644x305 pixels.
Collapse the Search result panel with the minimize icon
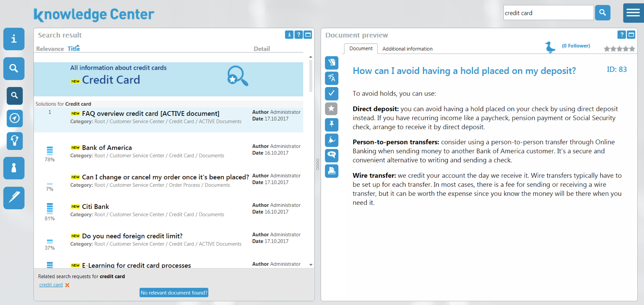308,35
